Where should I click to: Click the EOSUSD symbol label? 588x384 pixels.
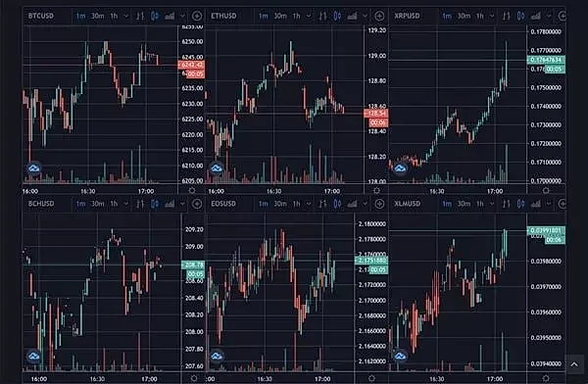tap(223, 204)
